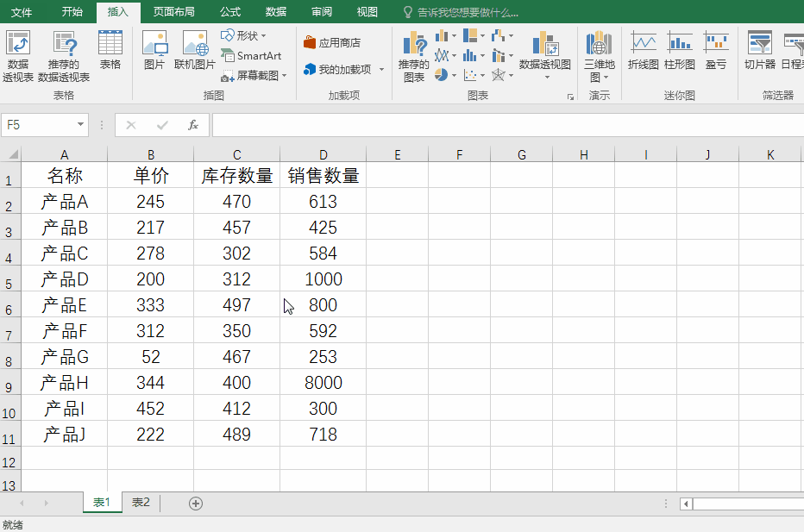Insert a Slicer (切片器)
This screenshot has width=804, height=532.
coord(760,50)
